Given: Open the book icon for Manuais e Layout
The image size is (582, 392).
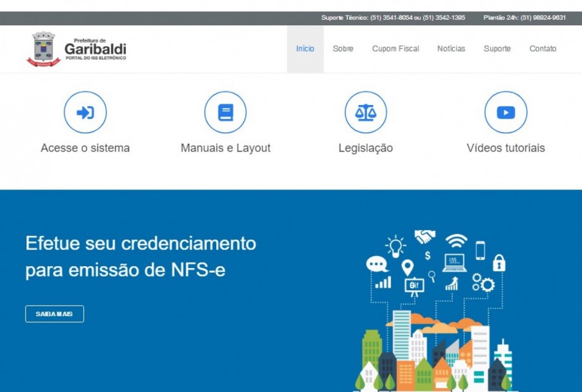Looking at the screenshot, I should click(226, 112).
